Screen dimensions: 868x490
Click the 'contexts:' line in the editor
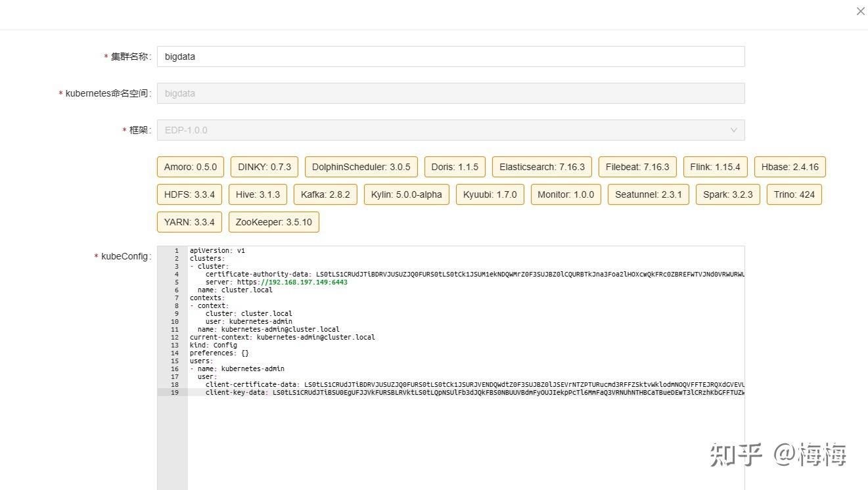coord(207,298)
